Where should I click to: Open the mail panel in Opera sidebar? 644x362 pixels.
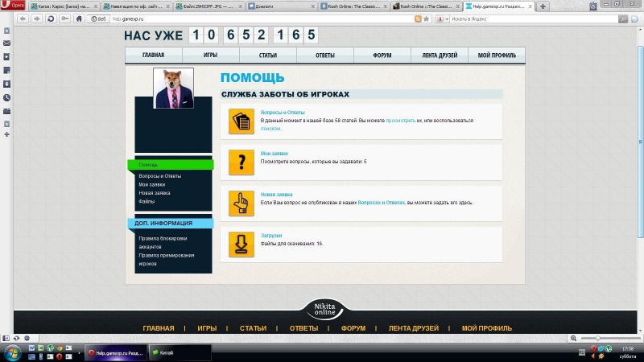(6, 43)
